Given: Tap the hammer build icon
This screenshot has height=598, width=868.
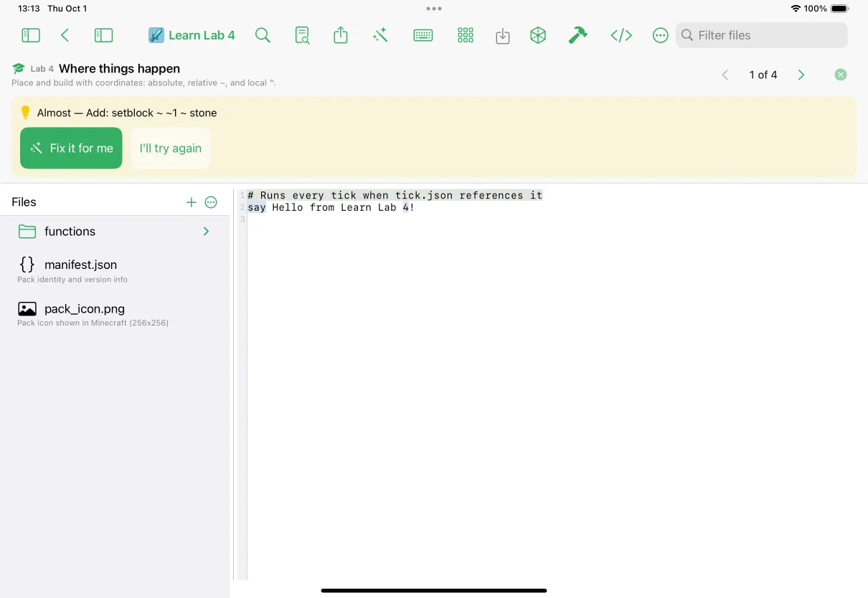Looking at the screenshot, I should 577,35.
